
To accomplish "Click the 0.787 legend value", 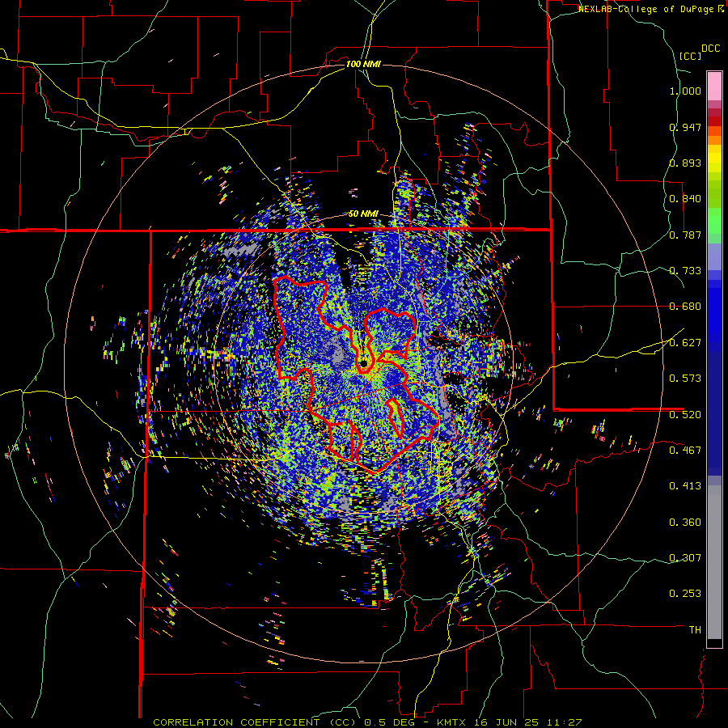I will point(685,235).
